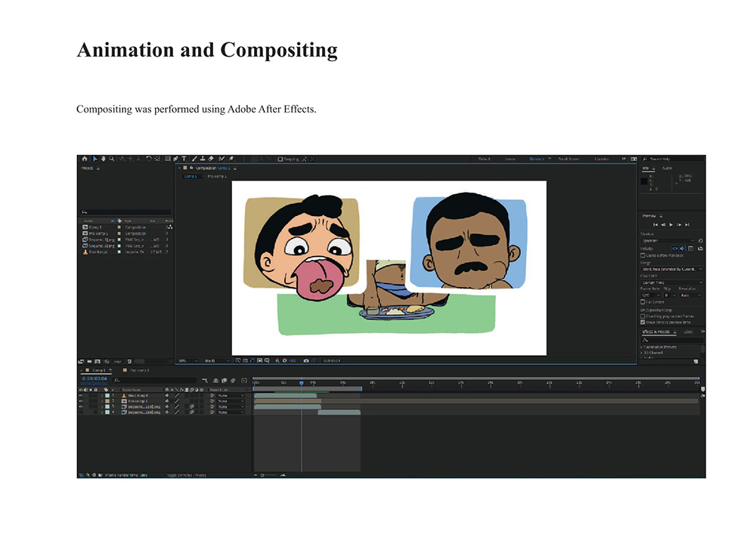Select the Selection arrow tool
This screenshot has width=756, height=534.
tap(95, 159)
